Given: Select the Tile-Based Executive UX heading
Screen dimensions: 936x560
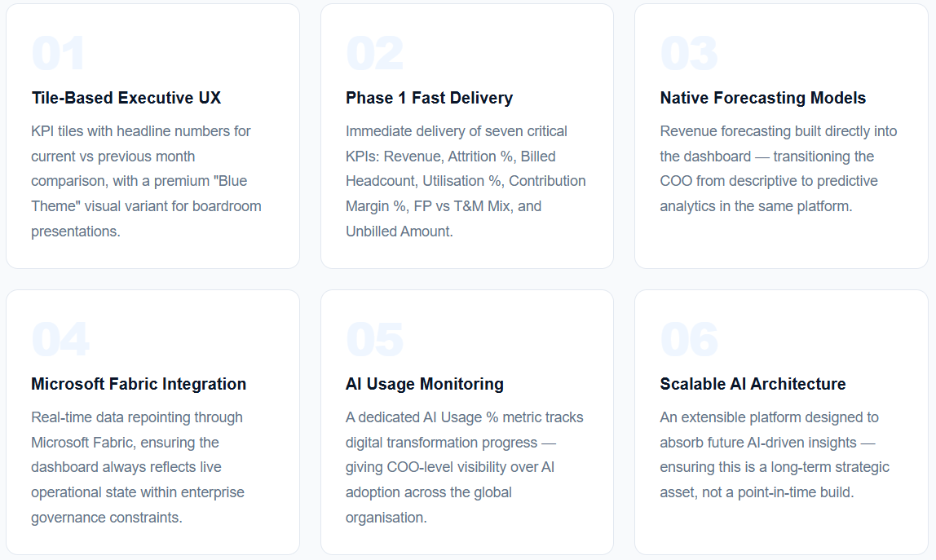Looking at the screenshot, I should (126, 98).
